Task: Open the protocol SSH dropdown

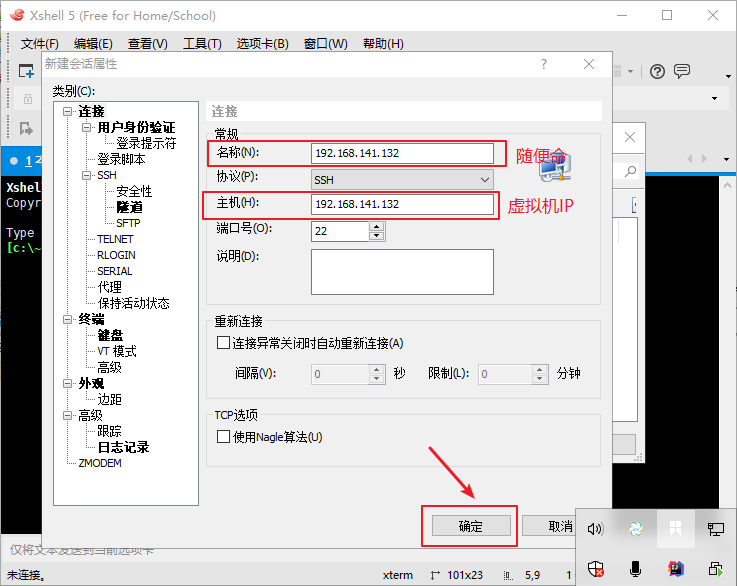Action: [x=402, y=179]
